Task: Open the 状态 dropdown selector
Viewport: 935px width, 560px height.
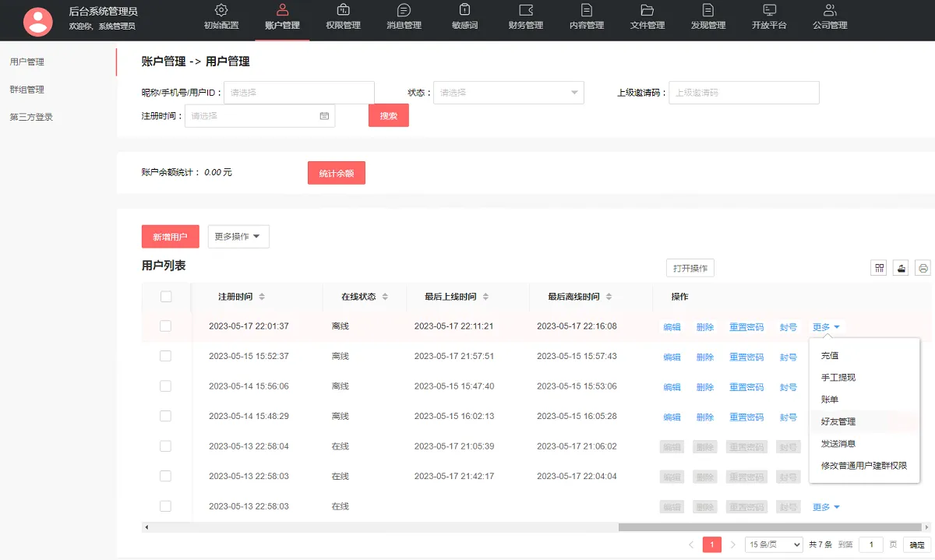Action: 508,92
